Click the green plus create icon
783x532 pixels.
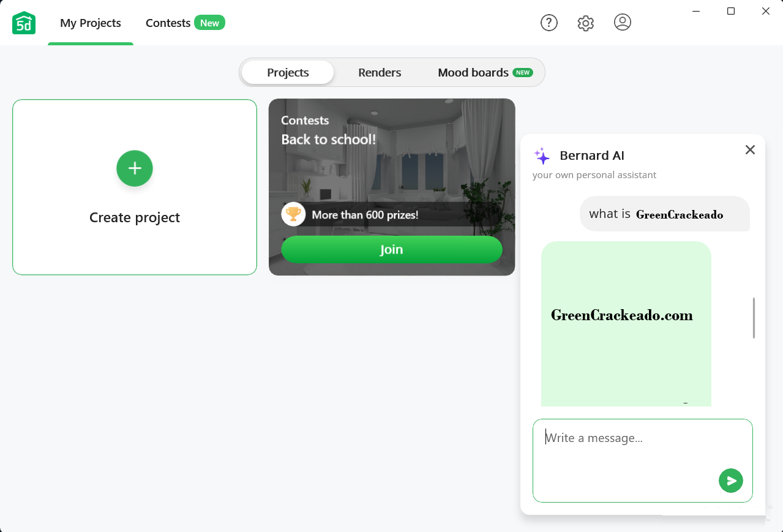pyautogui.click(x=135, y=168)
